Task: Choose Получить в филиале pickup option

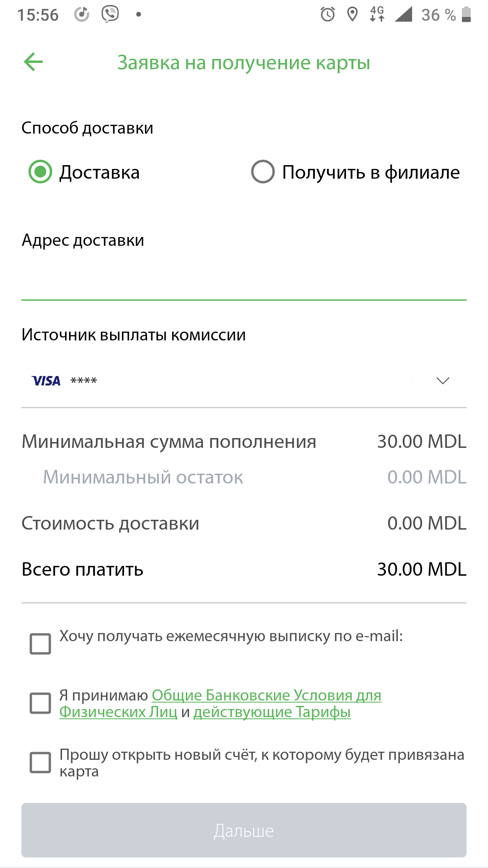Action: 263,172
